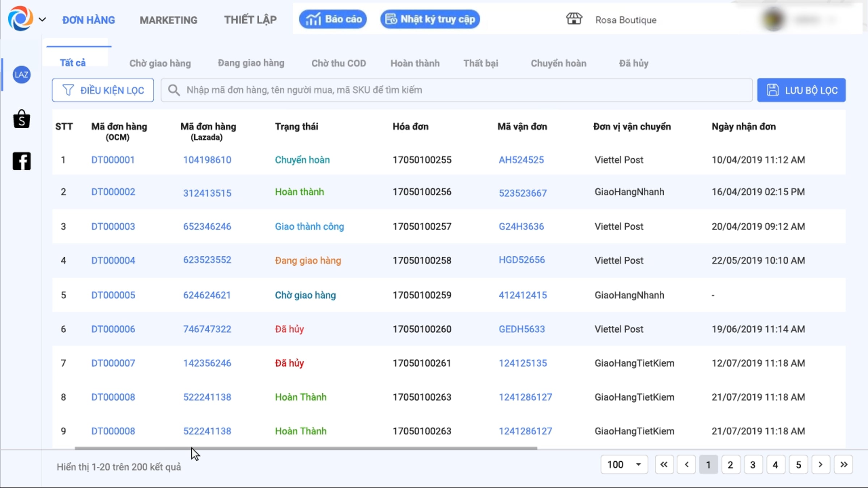868x488 pixels.
Task: Go to the next results page
Action: click(x=821, y=465)
